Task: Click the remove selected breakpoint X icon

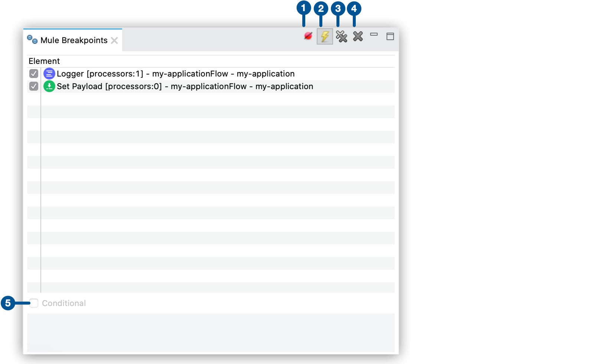Action: (x=358, y=36)
